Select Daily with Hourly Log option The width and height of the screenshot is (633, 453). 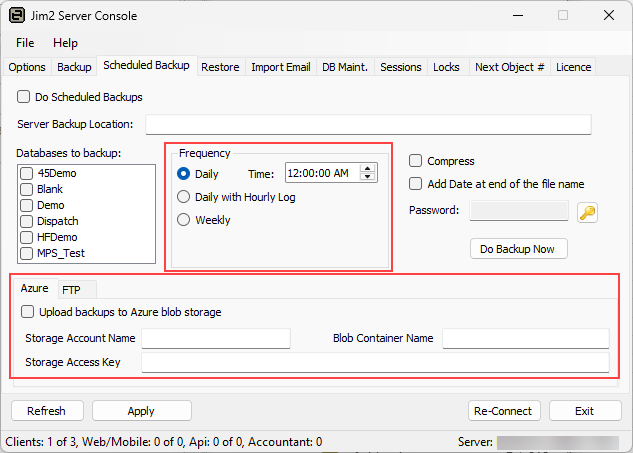(184, 197)
